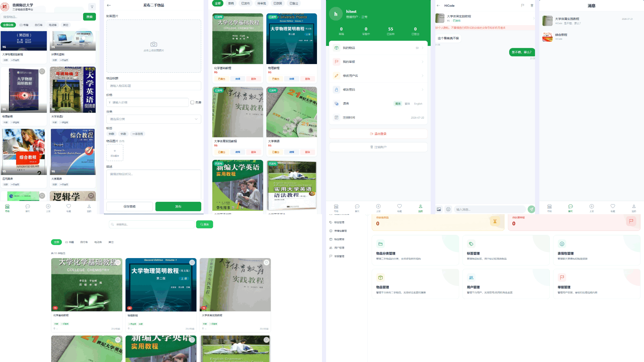The height and width of the screenshot is (362, 644).
Task: Select 待审批 tab in my items list
Action: tap(262, 3)
